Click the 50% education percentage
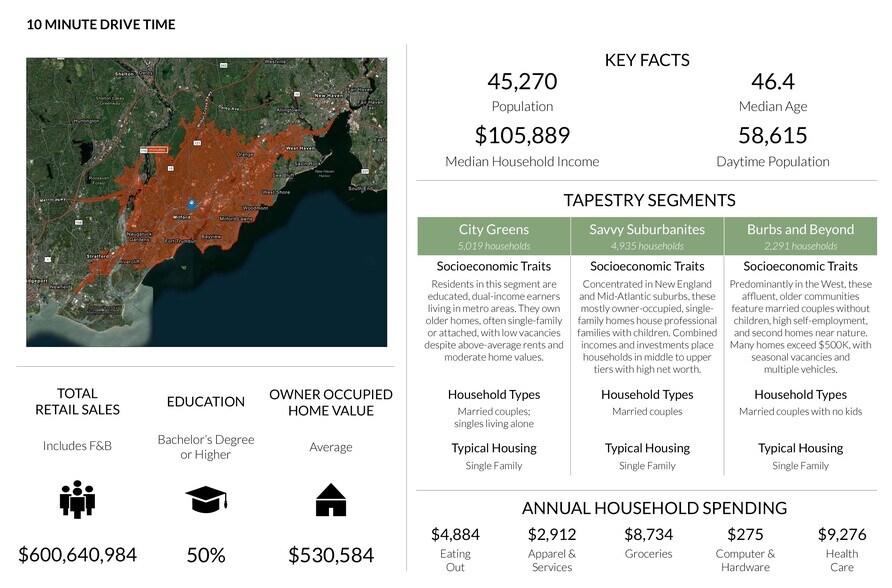The width and height of the screenshot is (892, 588). tap(206, 555)
